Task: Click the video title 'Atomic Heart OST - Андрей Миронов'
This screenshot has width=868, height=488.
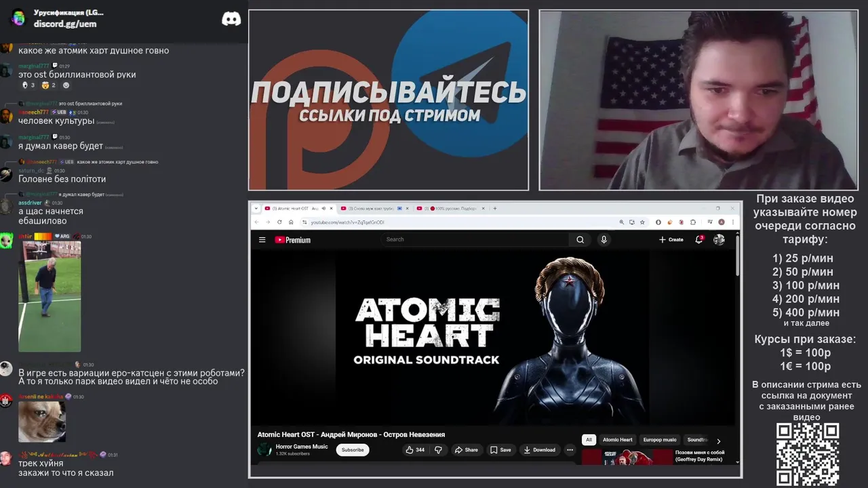Action: point(351,434)
